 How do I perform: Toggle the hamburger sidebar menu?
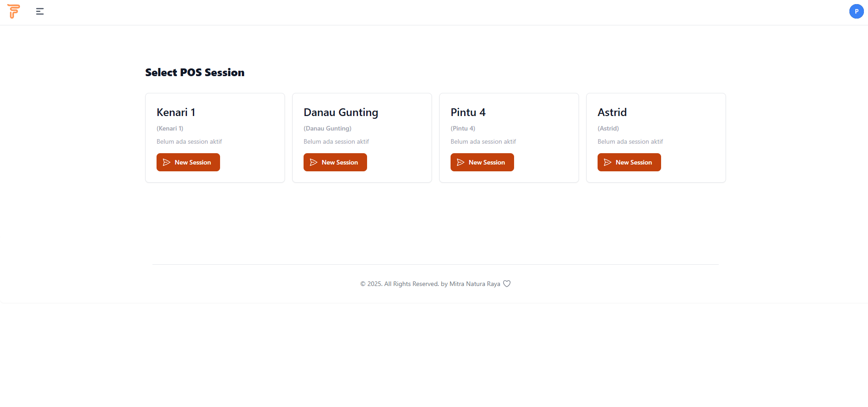(x=40, y=11)
